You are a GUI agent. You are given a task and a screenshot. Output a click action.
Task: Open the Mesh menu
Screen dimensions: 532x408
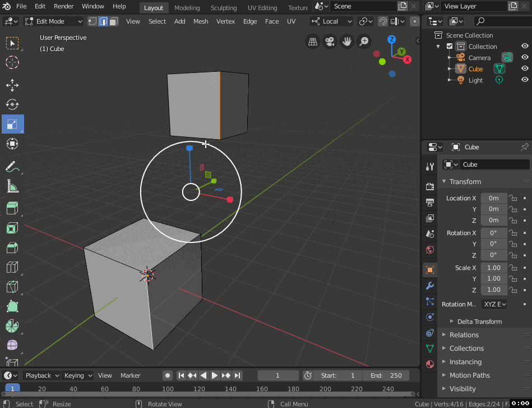(201, 21)
